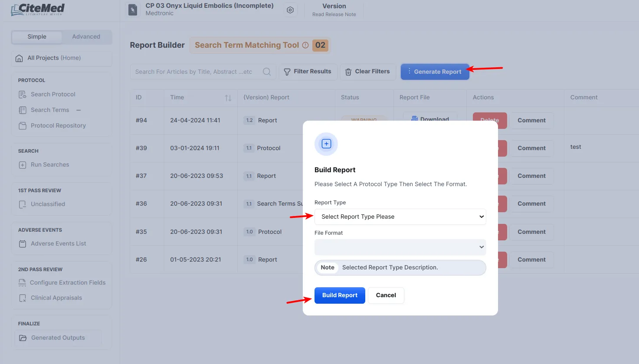Image resolution: width=639 pixels, height=364 pixels.
Task: Cancel the Build Report dialog
Action: [x=386, y=295]
